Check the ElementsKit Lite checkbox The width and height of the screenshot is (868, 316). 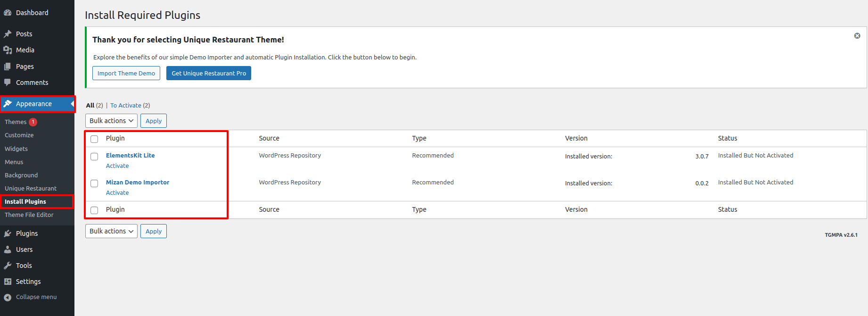click(x=94, y=157)
